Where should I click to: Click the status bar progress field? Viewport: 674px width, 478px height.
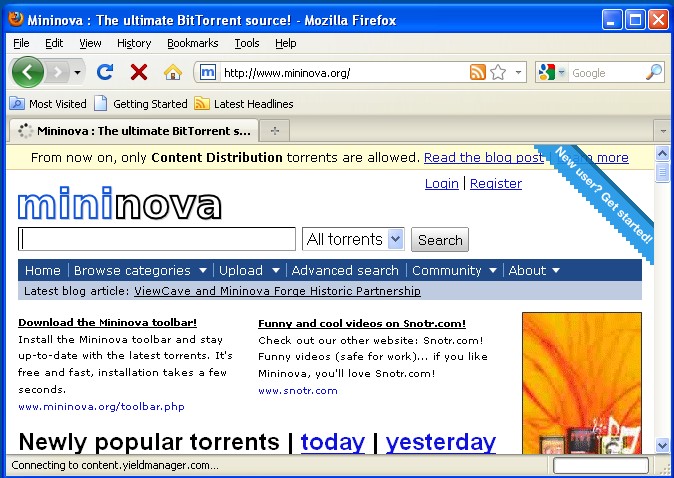click(600, 465)
